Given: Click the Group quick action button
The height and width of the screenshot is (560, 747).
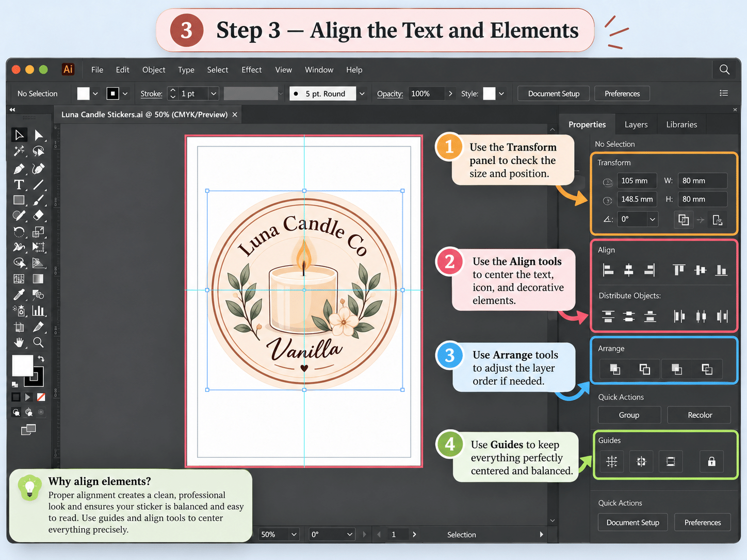Looking at the screenshot, I should point(629,415).
